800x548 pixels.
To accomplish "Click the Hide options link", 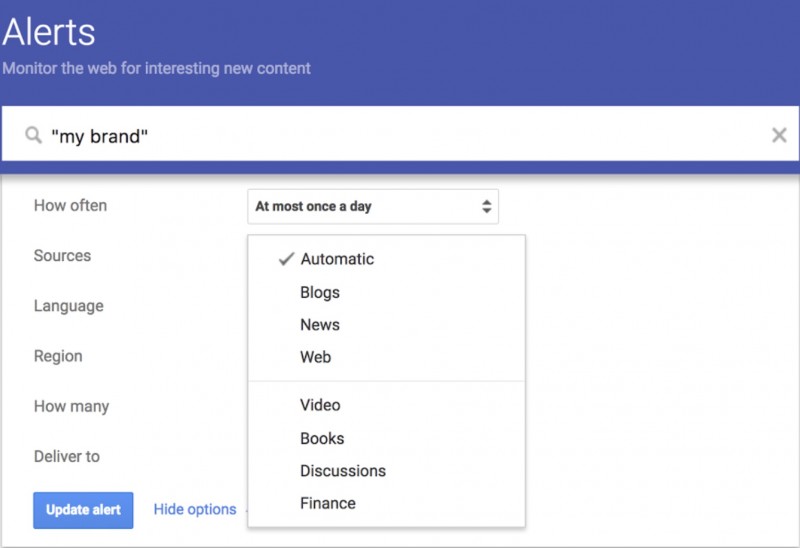I will click(x=195, y=510).
